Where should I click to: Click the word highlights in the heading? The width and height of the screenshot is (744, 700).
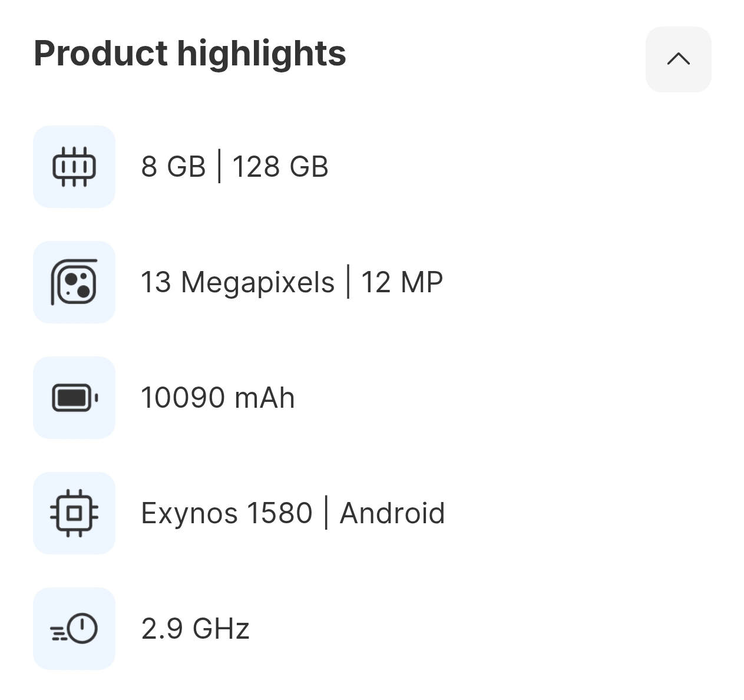click(262, 54)
